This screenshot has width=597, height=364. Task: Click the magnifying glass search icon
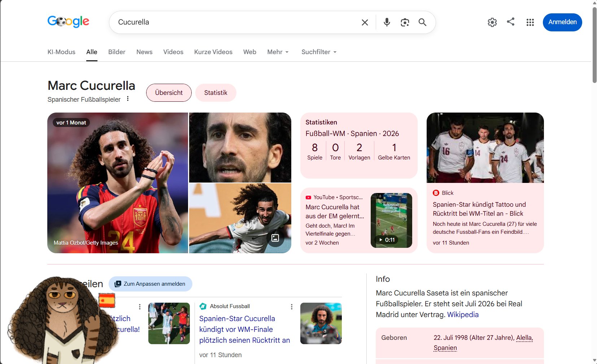click(422, 22)
